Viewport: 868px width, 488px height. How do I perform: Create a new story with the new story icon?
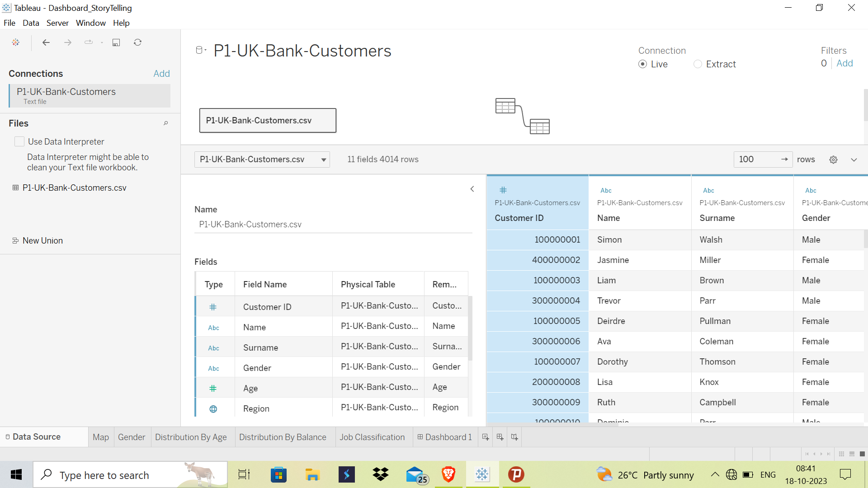click(514, 437)
